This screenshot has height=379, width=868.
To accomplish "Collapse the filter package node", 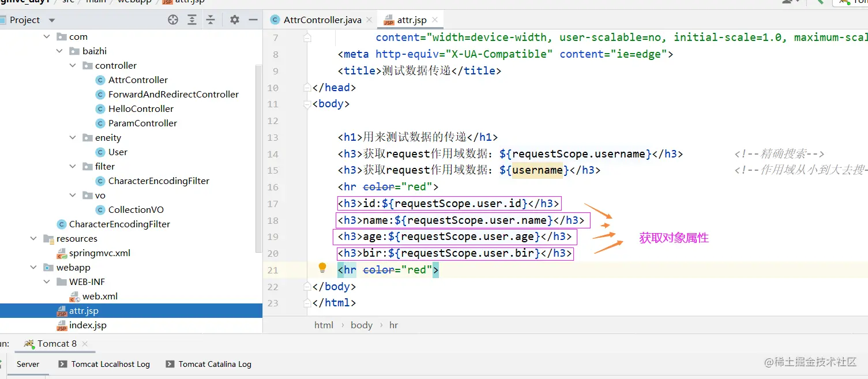I will pyautogui.click(x=73, y=166).
